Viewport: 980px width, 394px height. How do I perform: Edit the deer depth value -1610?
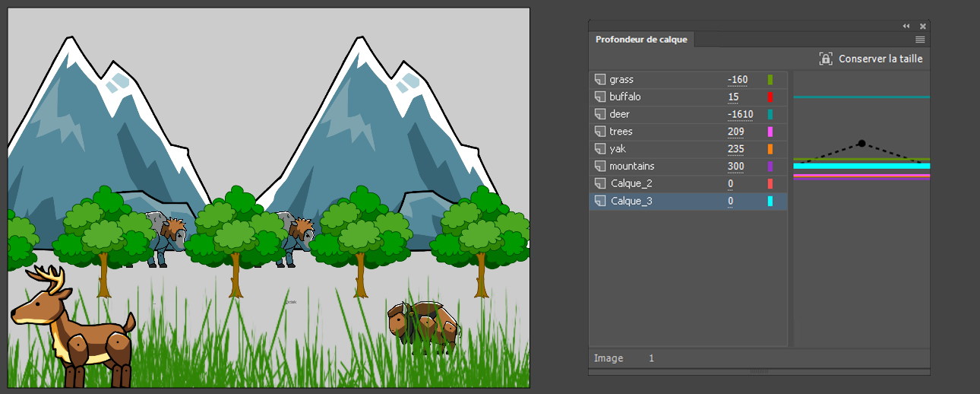click(740, 114)
